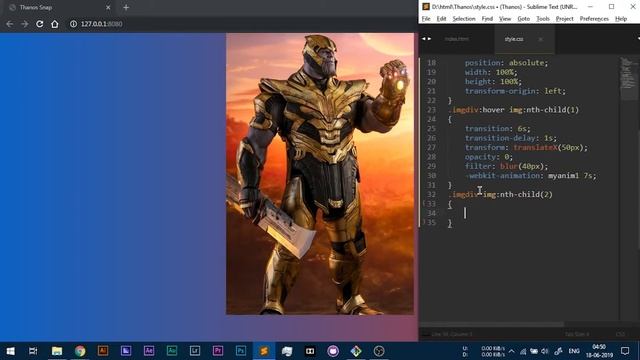Viewport: 640px width, 360px height.
Task: Open the Windows Start menu
Action: click(11, 351)
